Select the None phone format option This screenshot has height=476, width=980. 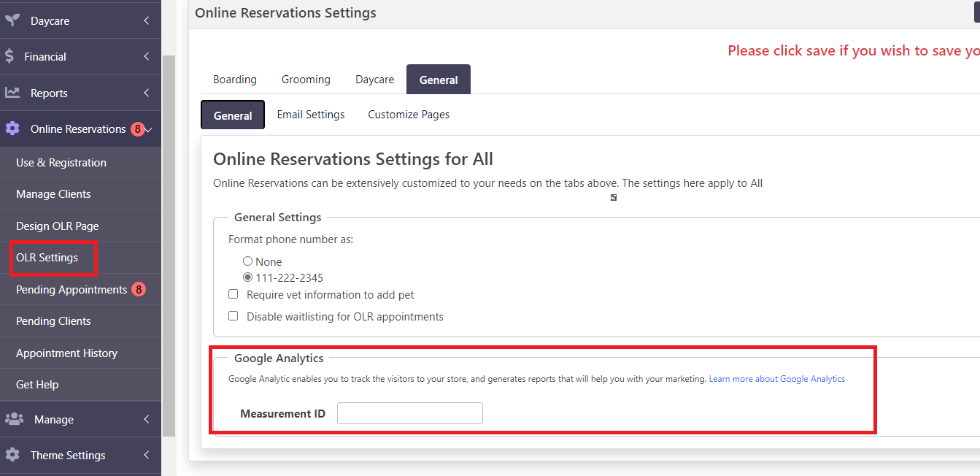tap(247, 261)
